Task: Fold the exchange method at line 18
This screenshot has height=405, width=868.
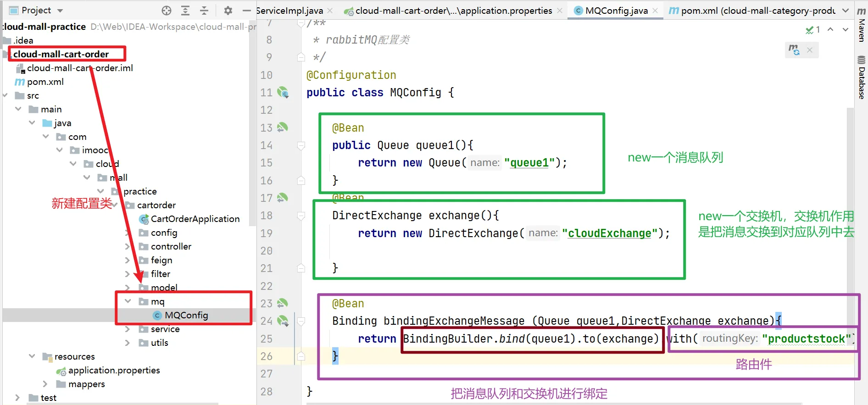Action: (301, 216)
